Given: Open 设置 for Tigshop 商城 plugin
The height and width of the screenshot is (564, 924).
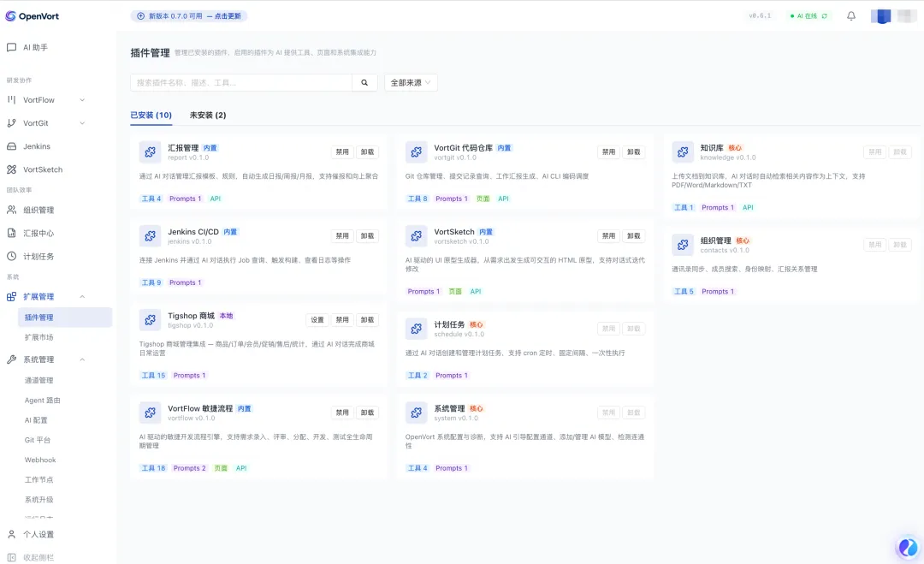Looking at the screenshot, I should pyautogui.click(x=317, y=319).
